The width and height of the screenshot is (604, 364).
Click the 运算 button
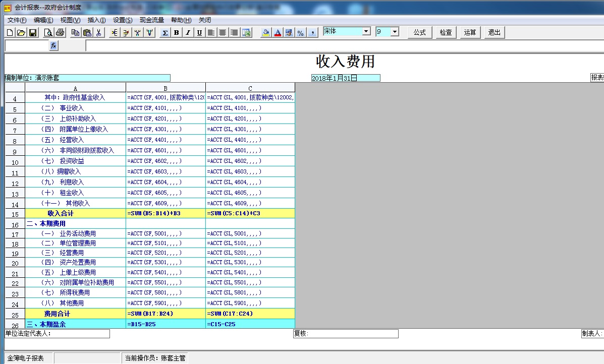[x=470, y=32]
